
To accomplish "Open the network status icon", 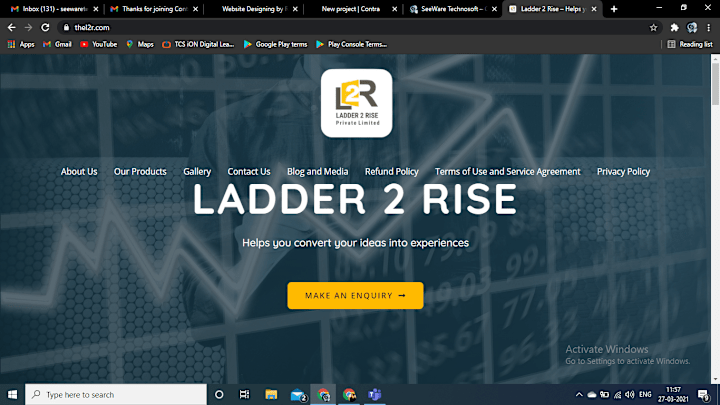I will coord(617,394).
